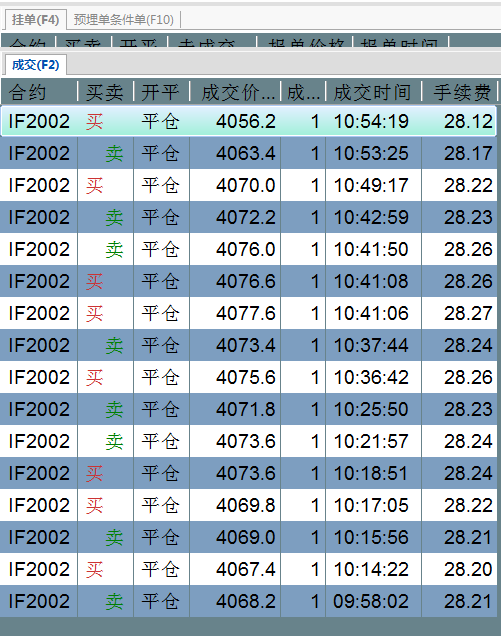Sort by the 手续费 column header

pyautogui.click(x=459, y=92)
